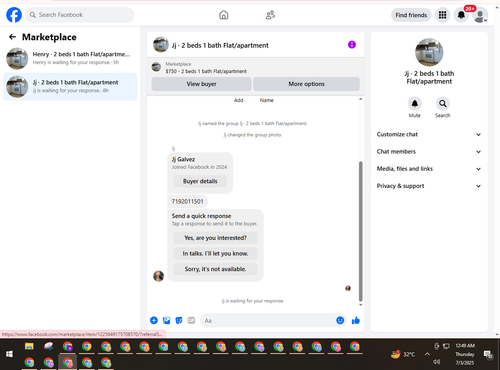Send quick response In talks. I'll let you know.
This screenshot has height=370, width=500.
pos(215,254)
